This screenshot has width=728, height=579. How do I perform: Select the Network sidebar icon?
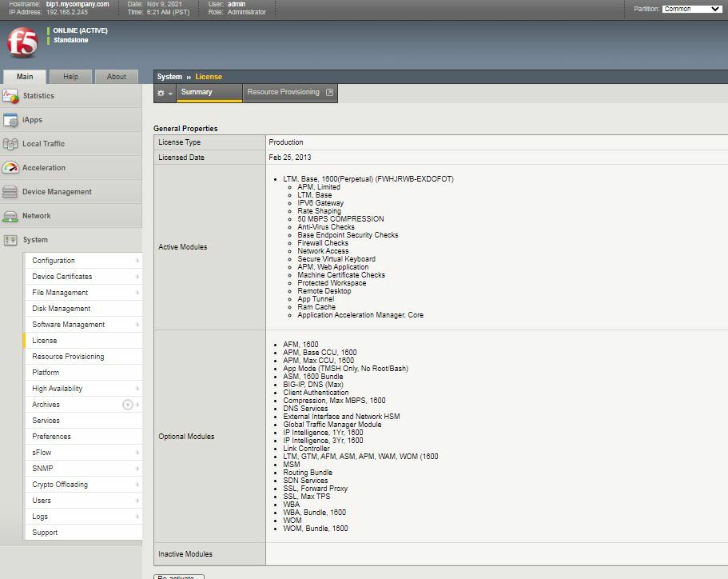[12, 215]
